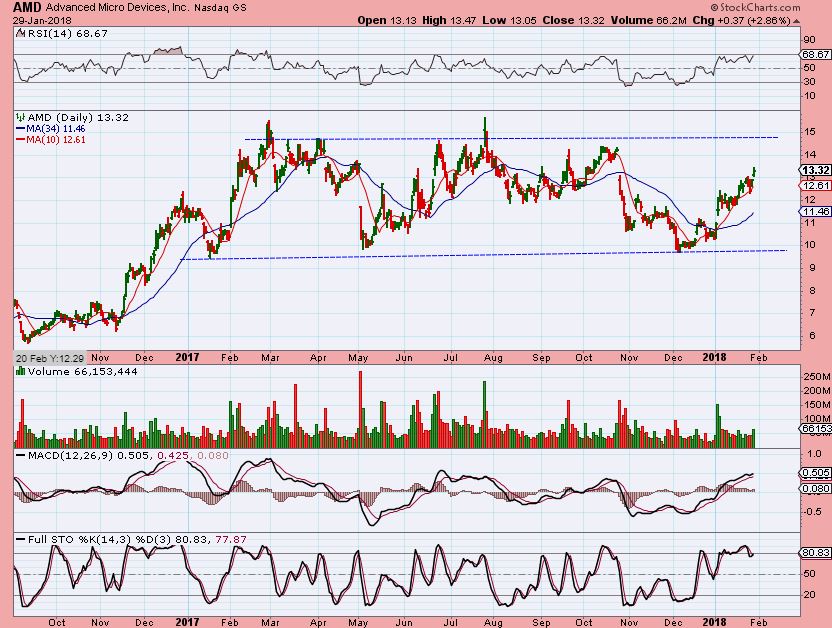Click the up-triangle icon beside Chg
Image resolution: width=832 pixels, height=628 pixels.
(x=796, y=21)
